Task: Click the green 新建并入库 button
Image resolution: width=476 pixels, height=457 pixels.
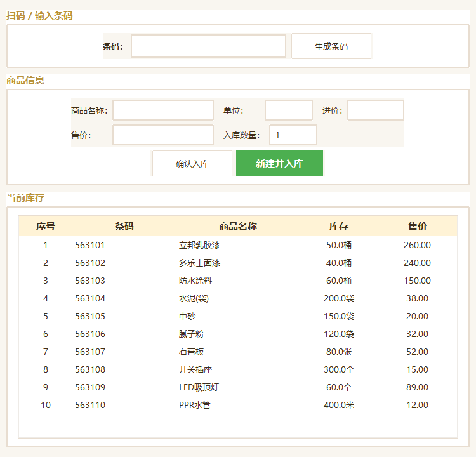Action: (x=279, y=163)
